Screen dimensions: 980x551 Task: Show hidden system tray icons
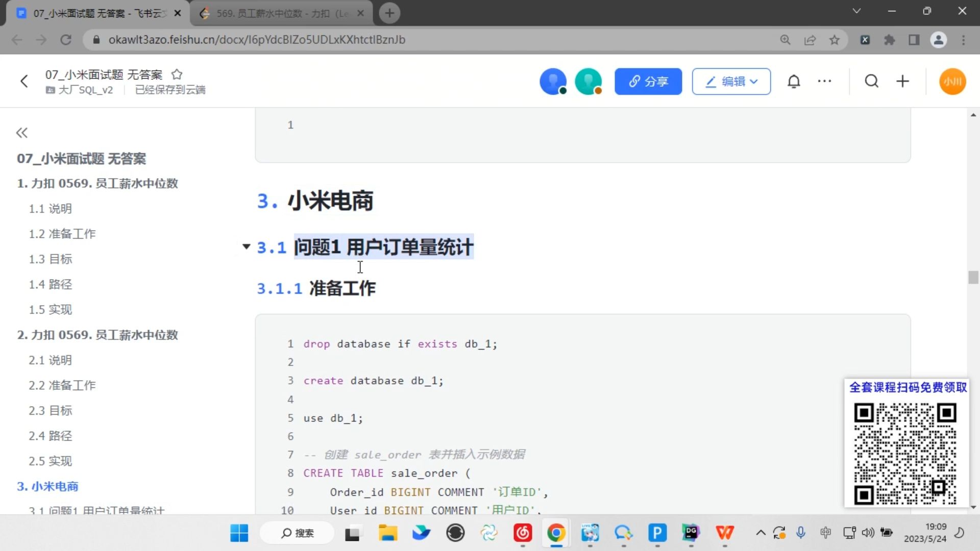coord(761,533)
